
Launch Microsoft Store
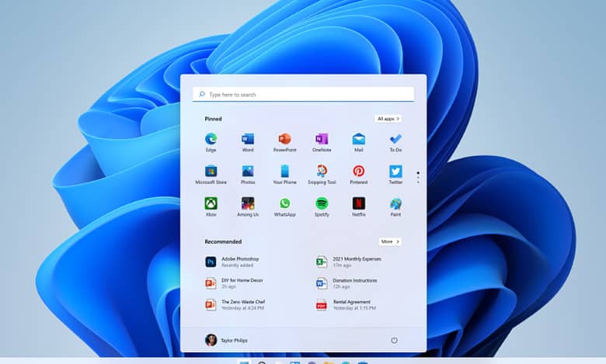click(x=211, y=175)
